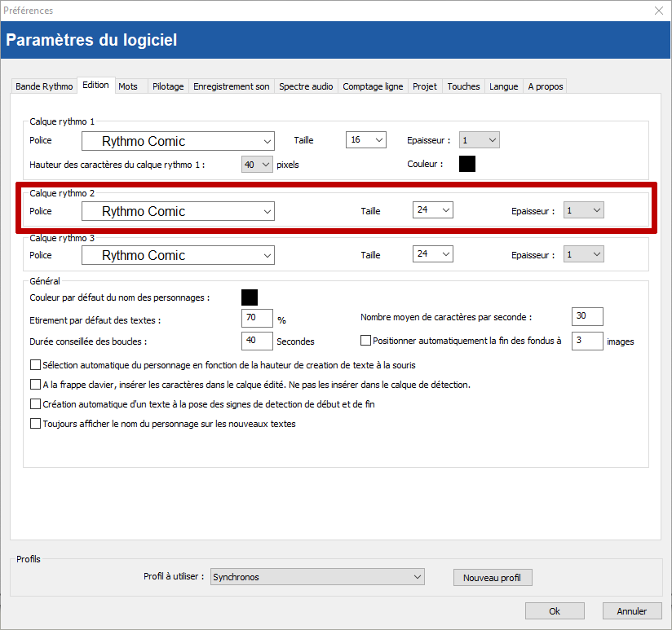Open the Mots tab
Viewport: 672px width, 630px height.
128,86
